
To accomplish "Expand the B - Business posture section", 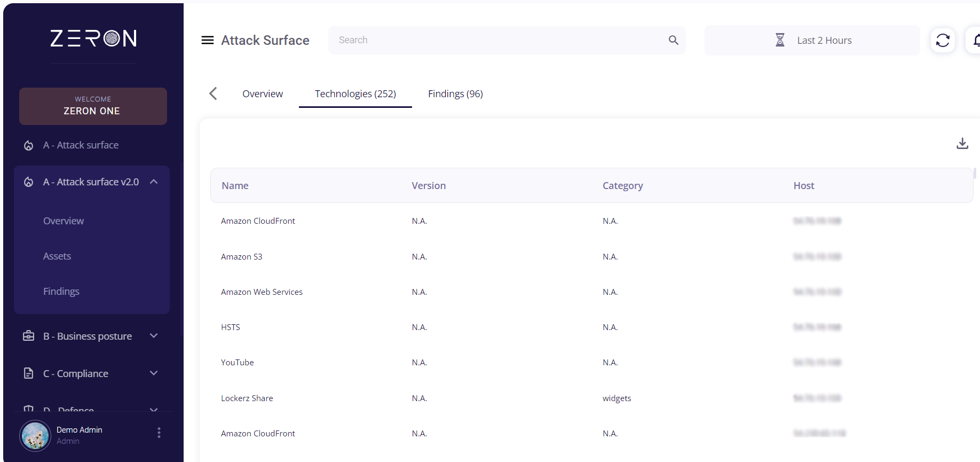I will [154, 336].
